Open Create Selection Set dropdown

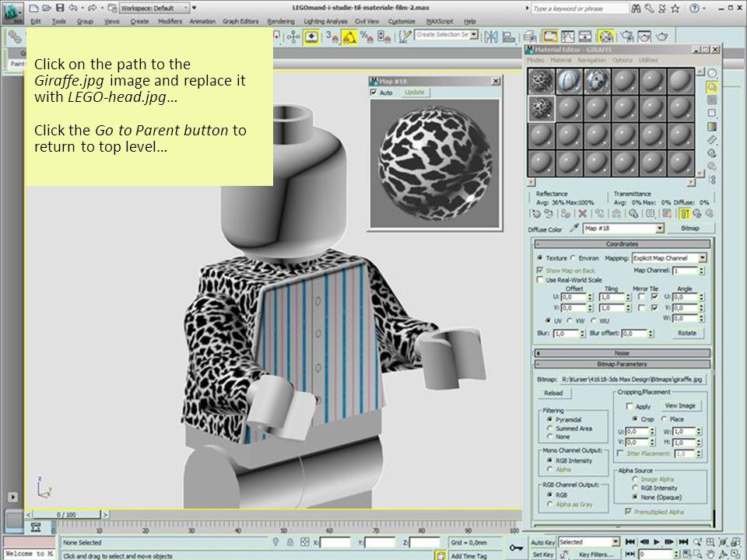pyautogui.click(x=474, y=34)
